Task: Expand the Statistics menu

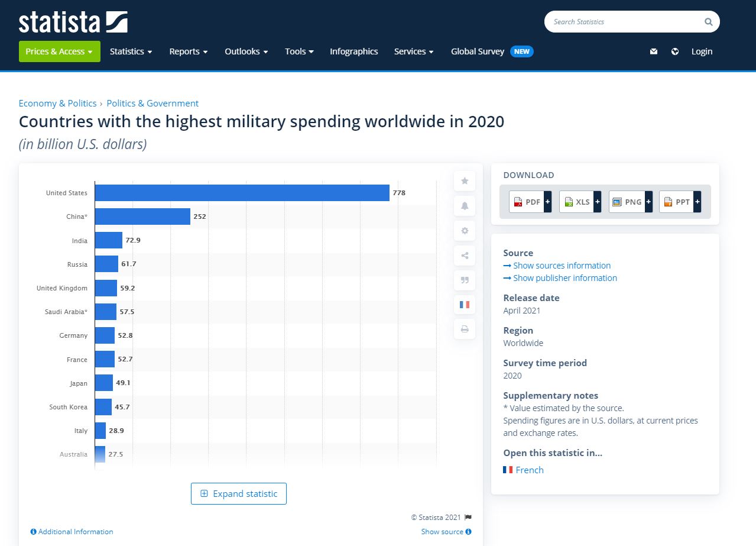Action: coord(131,51)
